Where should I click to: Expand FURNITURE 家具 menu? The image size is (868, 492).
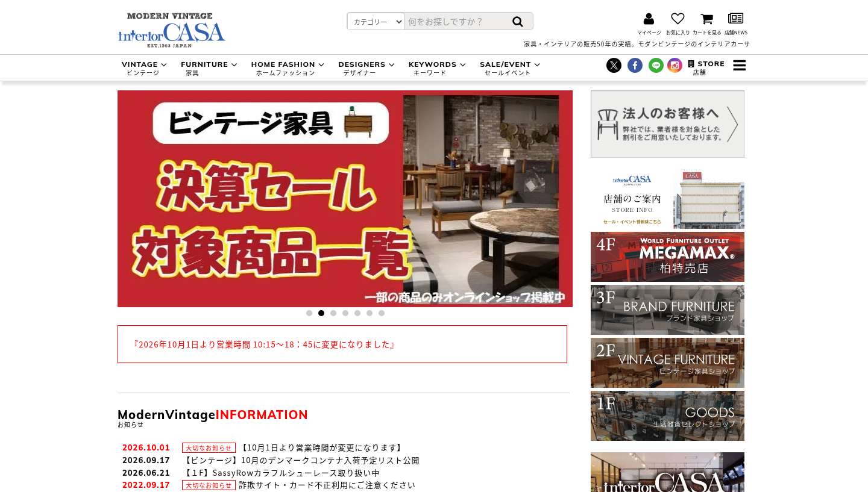tap(209, 68)
